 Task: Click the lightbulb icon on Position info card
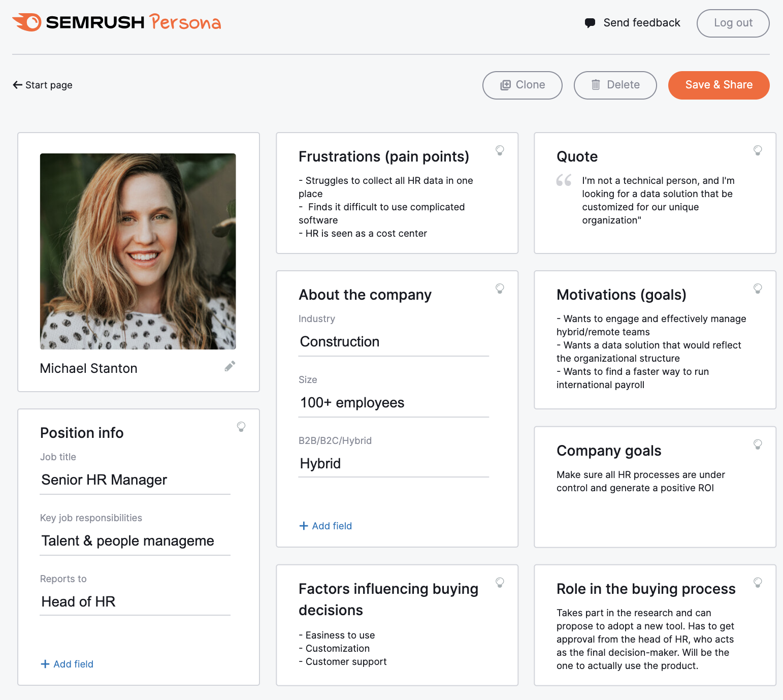pos(241,427)
